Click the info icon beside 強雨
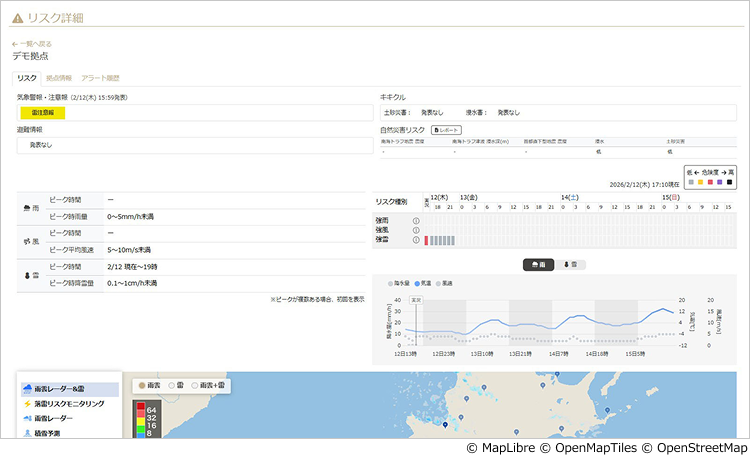This screenshot has width=750, height=465. coord(415,220)
